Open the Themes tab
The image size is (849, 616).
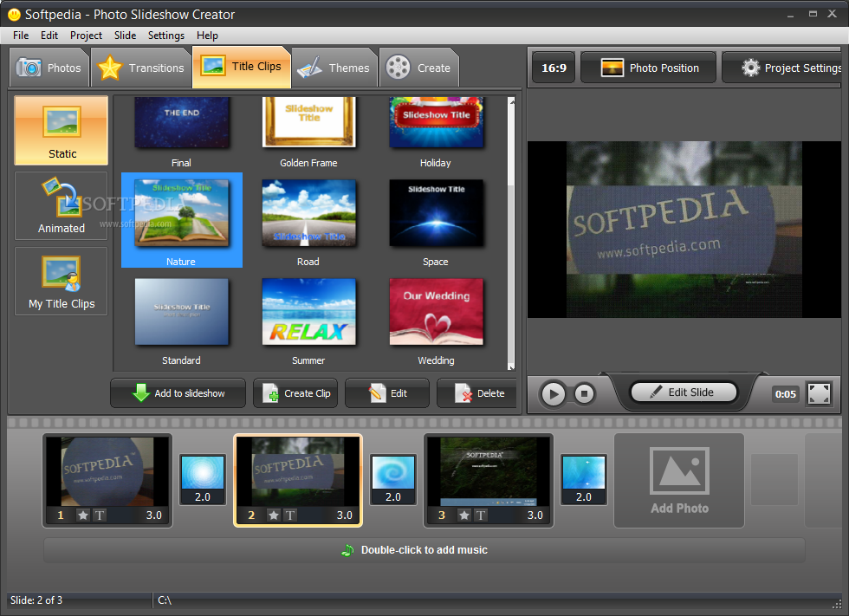point(334,68)
